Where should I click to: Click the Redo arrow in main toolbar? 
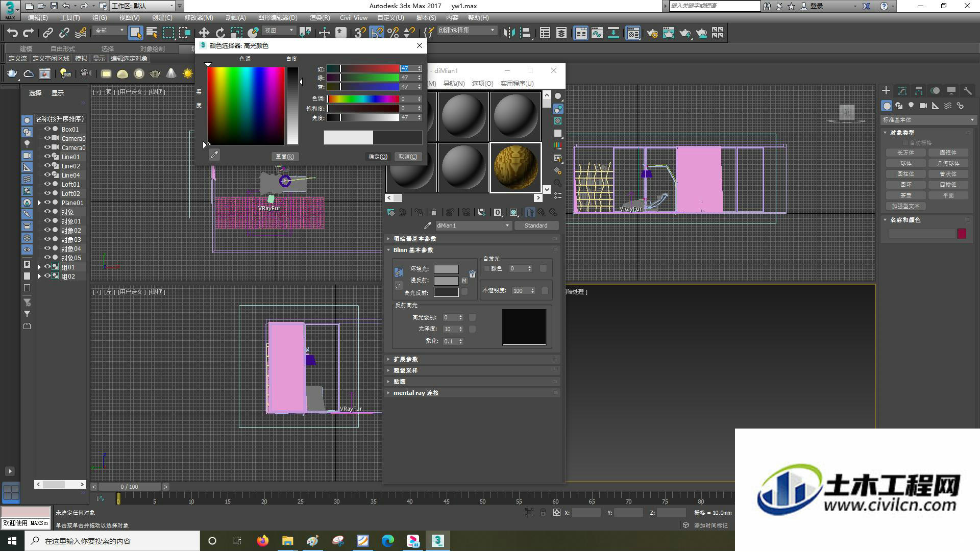point(29,33)
